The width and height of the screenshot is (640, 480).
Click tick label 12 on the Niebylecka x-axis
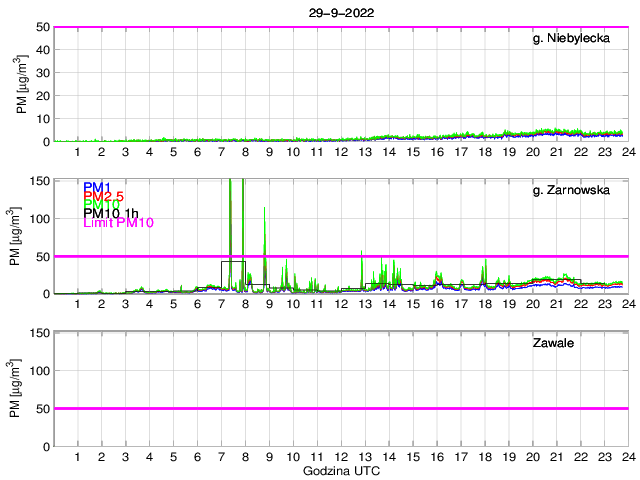tap(341, 152)
